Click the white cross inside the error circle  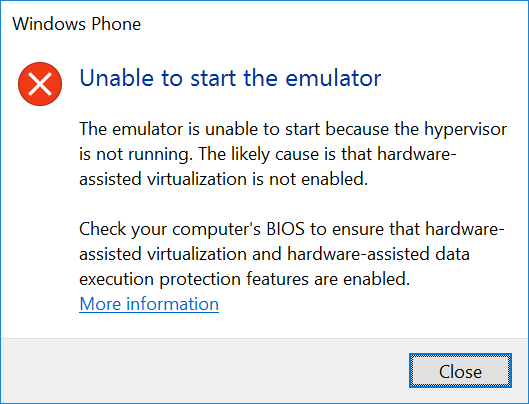(x=40, y=84)
